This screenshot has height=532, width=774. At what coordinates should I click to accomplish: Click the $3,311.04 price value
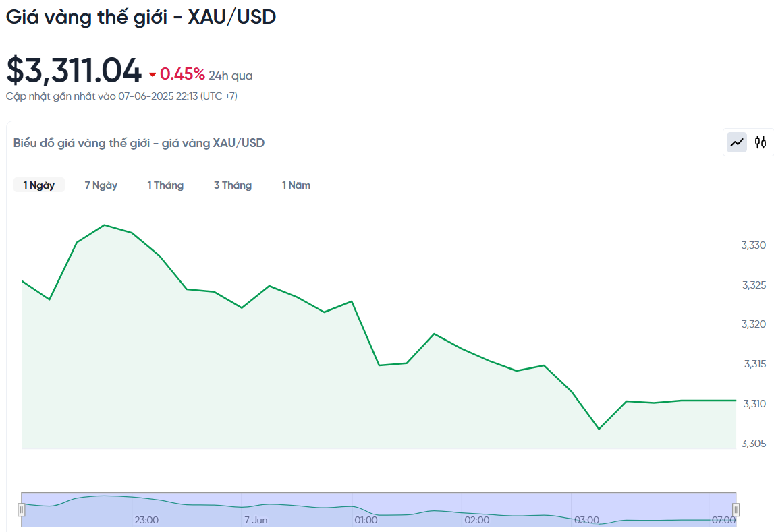pos(74,71)
